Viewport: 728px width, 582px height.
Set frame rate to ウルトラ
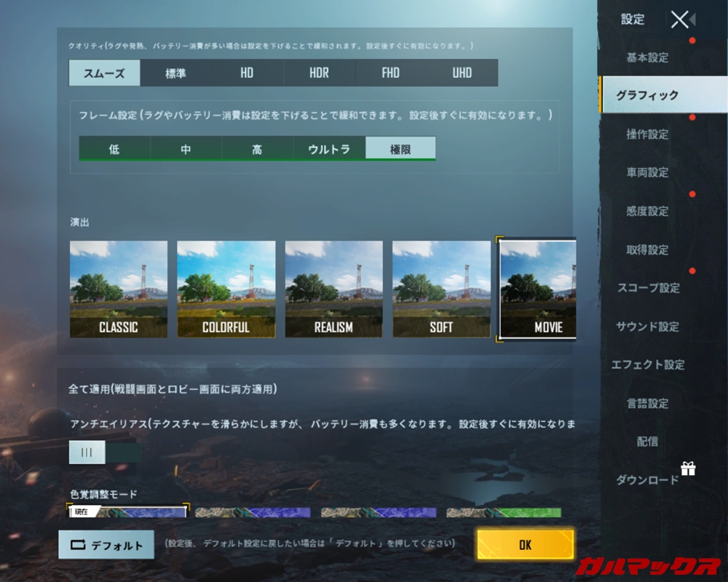coord(329,149)
